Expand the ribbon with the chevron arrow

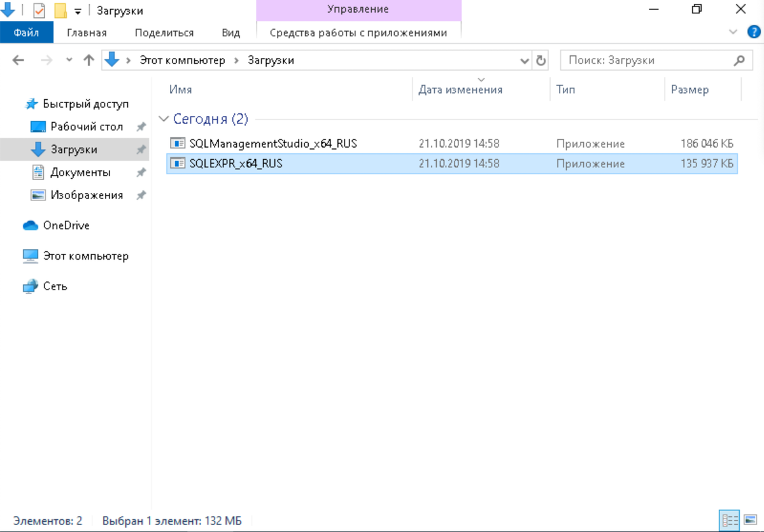click(x=732, y=32)
